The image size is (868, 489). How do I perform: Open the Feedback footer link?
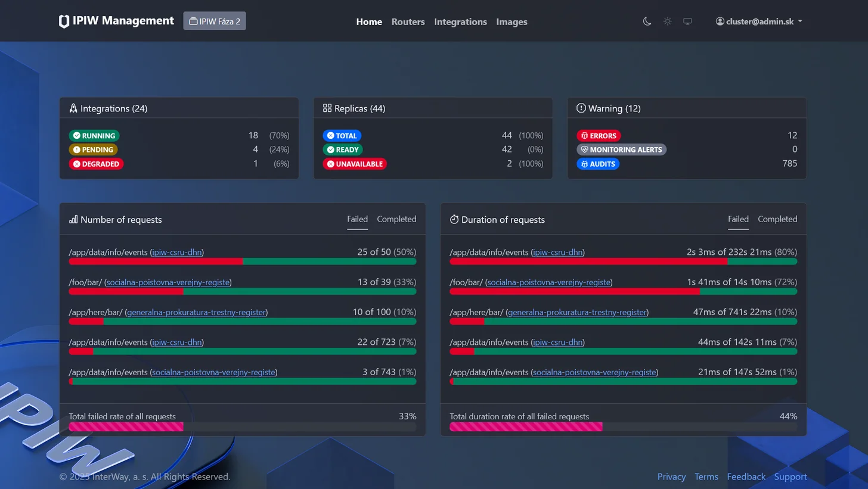(746, 476)
